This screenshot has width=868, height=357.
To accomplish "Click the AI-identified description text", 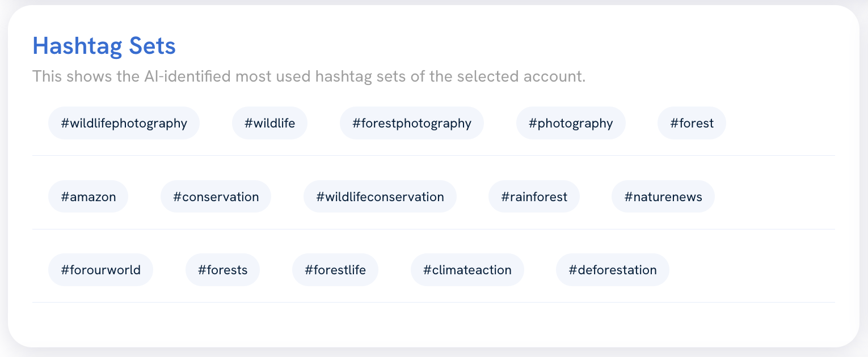I will [309, 75].
